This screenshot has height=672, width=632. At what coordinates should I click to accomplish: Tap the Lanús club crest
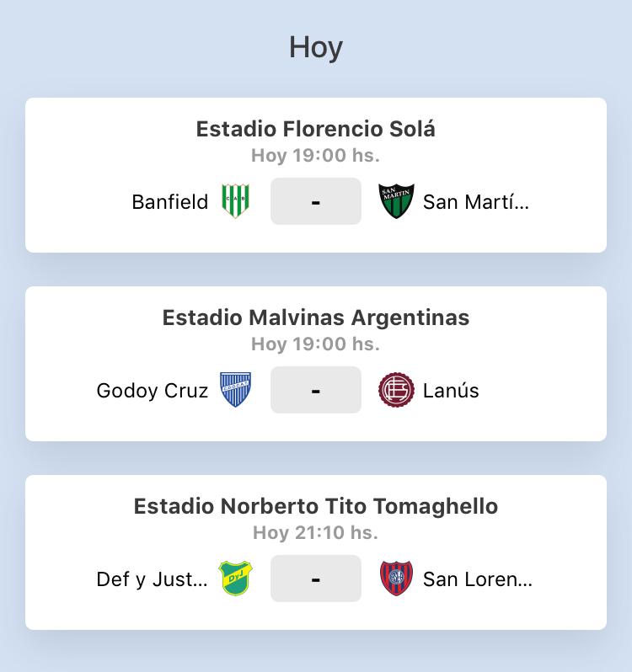click(x=396, y=390)
